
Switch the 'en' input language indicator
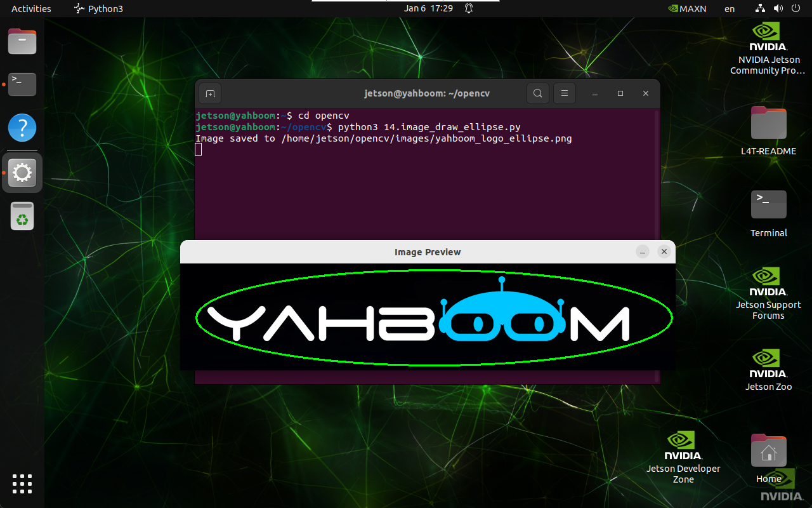pos(730,9)
